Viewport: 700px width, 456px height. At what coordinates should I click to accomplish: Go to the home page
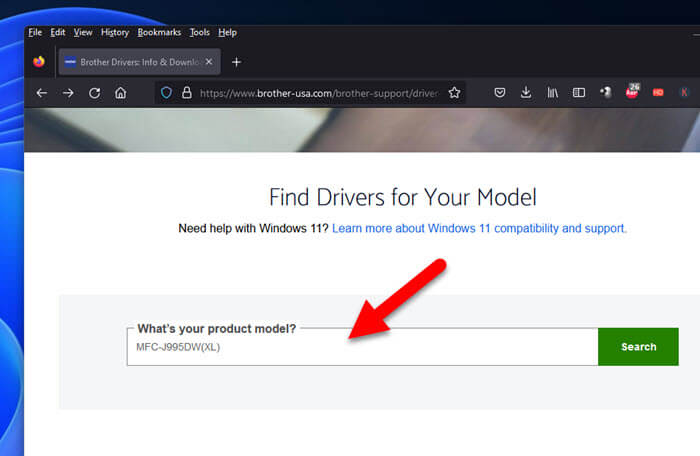pyautogui.click(x=121, y=93)
